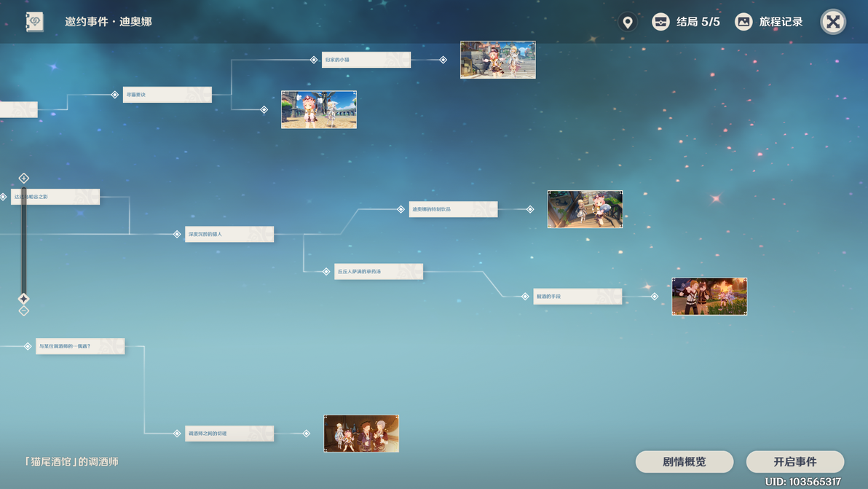Screen dimensions: 868x489
Task: Click diamond marker right of 迪奥娜的特制饮品
Action: pyautogui.click(x=530, y=209)
